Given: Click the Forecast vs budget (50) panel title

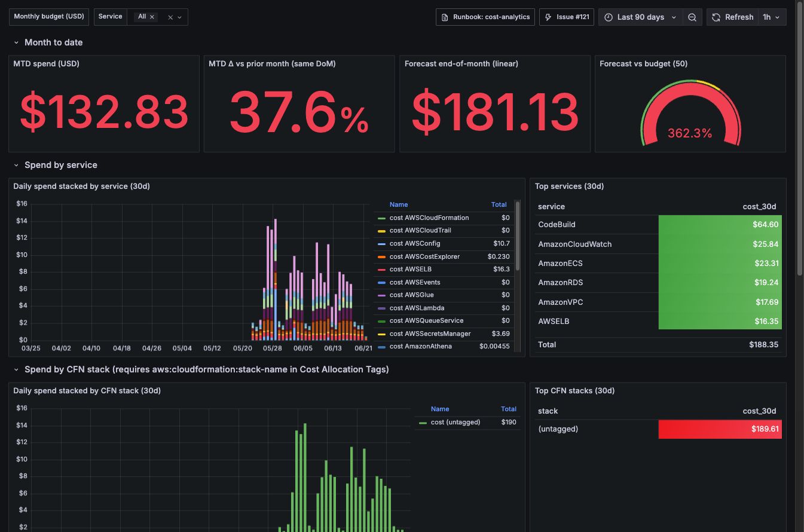Looking at the screenshot, I should coord(643,63).
